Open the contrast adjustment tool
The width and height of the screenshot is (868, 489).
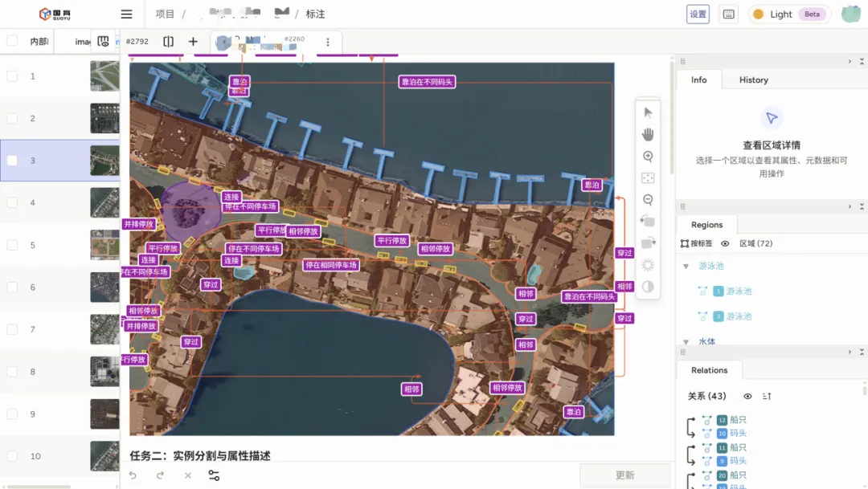(x=648, y=287)
